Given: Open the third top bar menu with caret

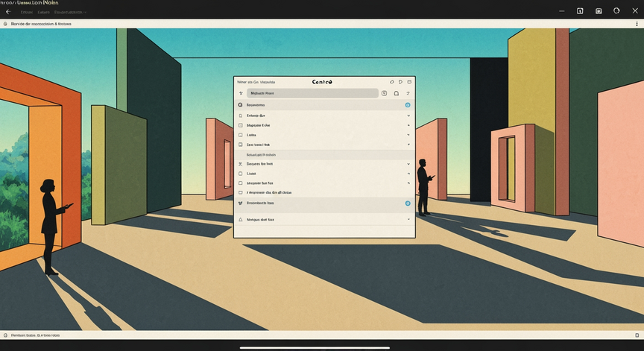Looking at the screenshot, I should 70,13.
